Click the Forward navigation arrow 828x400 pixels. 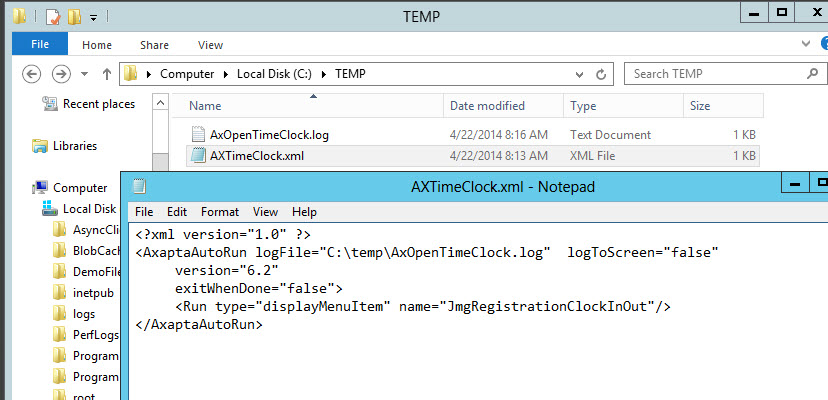[60, 74]
